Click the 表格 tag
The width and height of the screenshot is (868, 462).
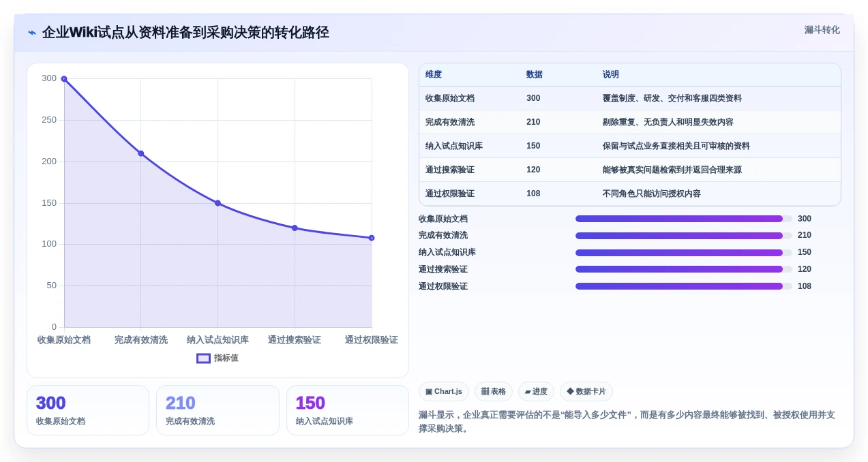(x=494, y=391)
